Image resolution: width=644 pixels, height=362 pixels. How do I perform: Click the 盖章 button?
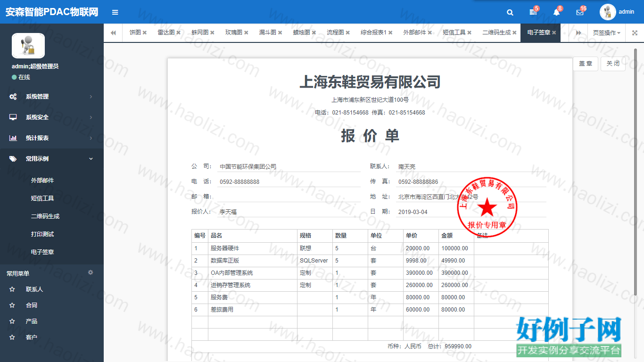click(x=586, y=64)
